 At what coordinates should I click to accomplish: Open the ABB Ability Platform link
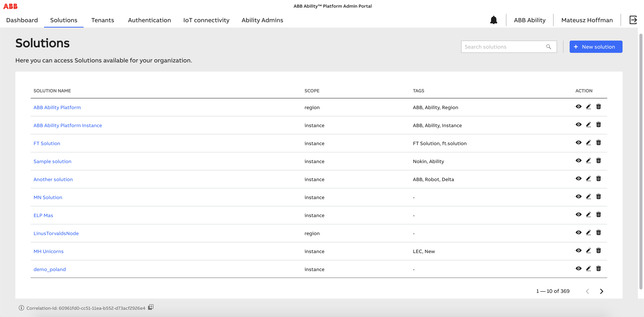pyautogui.click(x=57, y=107)
